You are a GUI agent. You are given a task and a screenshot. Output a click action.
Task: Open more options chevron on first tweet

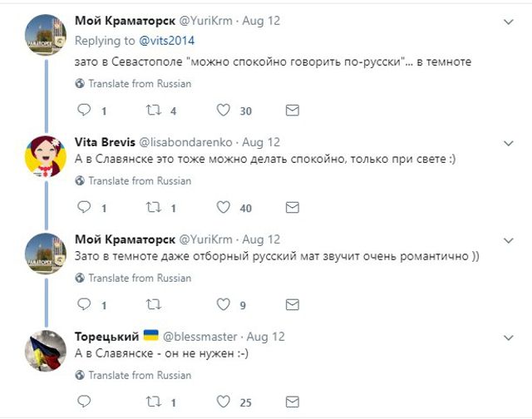coord(508,20)
